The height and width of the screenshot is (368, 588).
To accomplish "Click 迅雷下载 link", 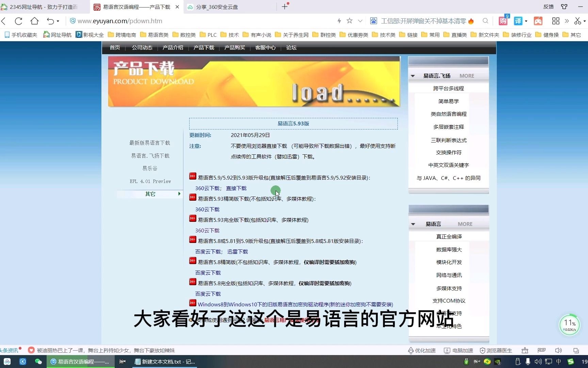I will point(238,251).
